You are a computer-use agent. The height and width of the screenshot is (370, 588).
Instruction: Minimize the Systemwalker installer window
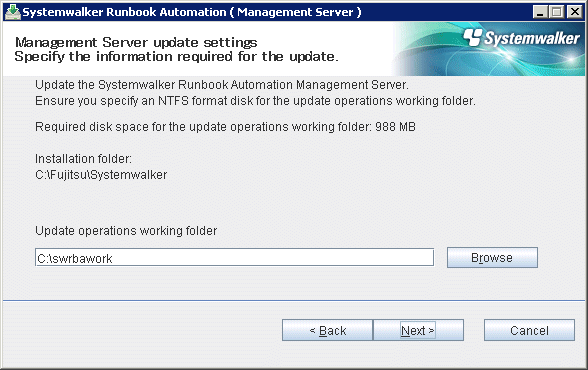(x=540, y=12)
